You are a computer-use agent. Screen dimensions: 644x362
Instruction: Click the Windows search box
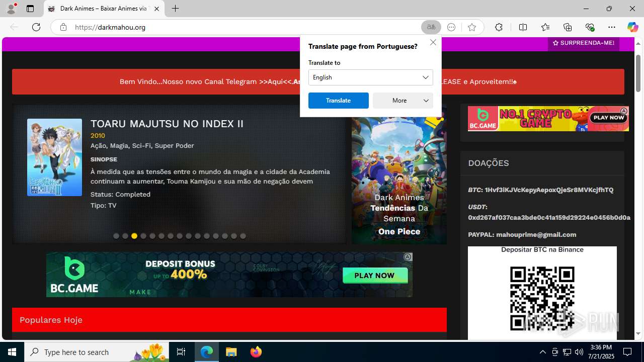pyautogui.click(x=97, y=352)
